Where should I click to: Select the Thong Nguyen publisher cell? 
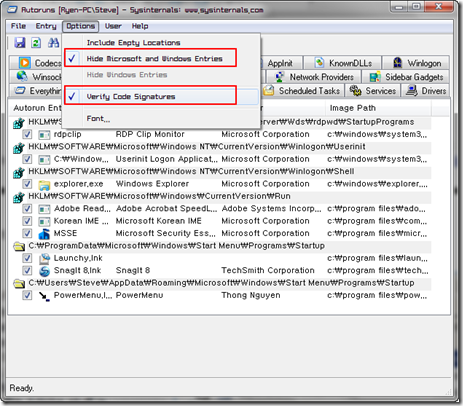point(251,295)
